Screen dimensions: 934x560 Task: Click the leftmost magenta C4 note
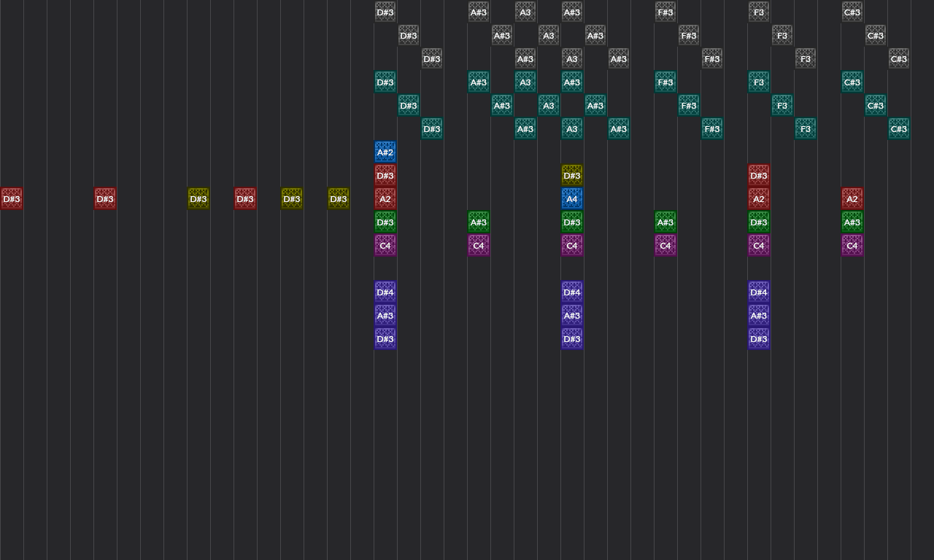pos(385,245)
